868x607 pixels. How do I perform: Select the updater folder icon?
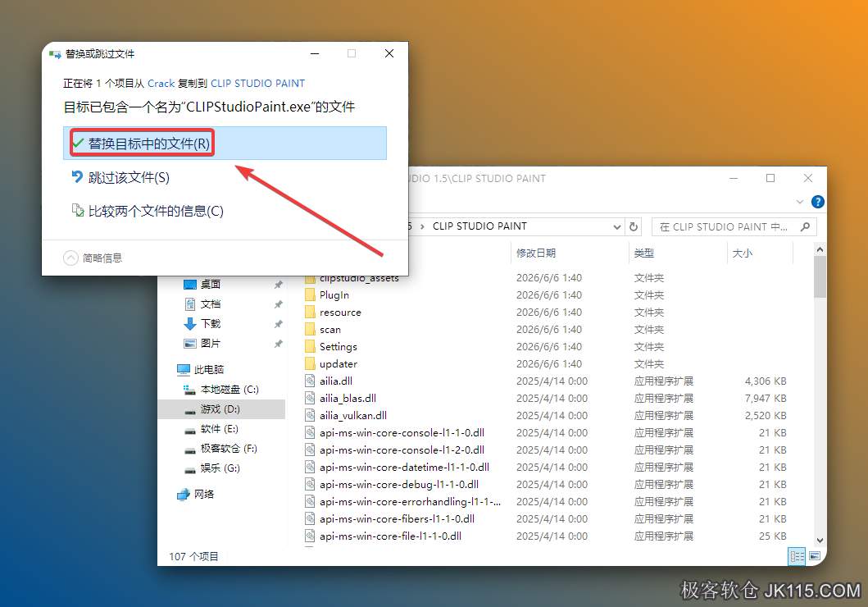click(x=310, y=363)
